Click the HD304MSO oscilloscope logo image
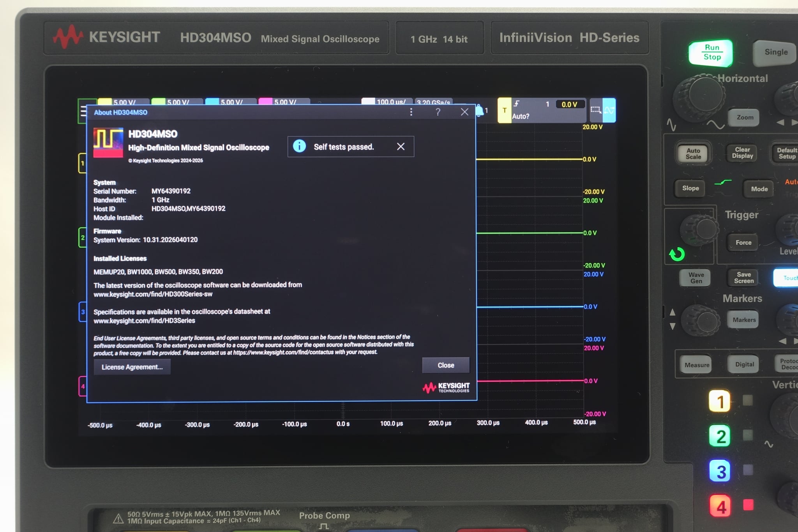The image size is (798, 532). tap(108, 143)
